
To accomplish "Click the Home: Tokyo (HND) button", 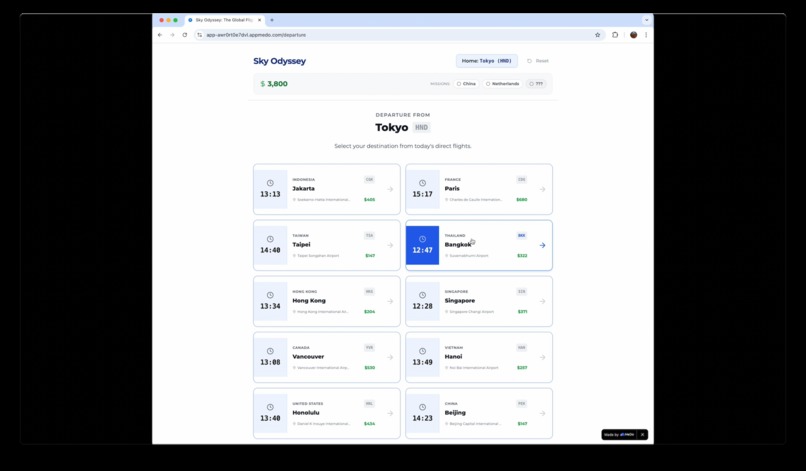I will pyautogui.click(x=487, y=61).
